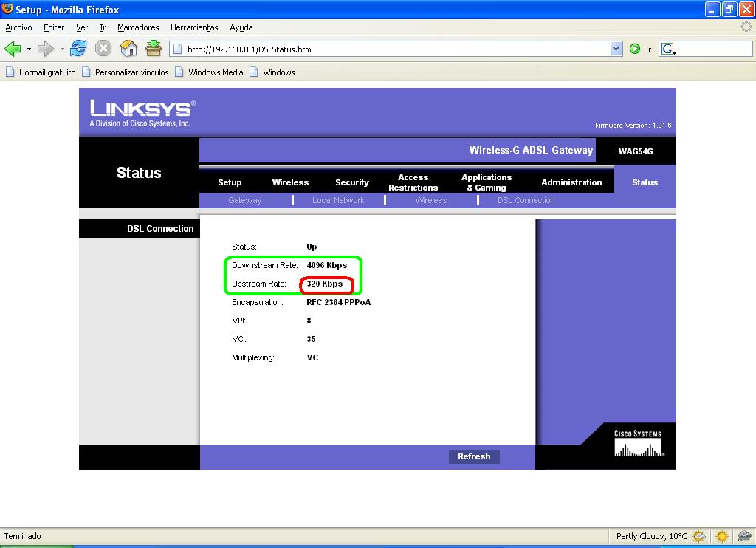
Task: Click Partly Cloudy, 10°C status text
Action: (651, 536)
